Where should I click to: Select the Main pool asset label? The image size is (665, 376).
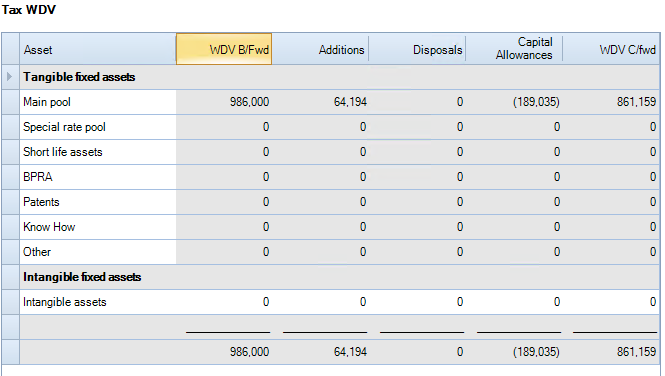[x=47, y=102]
